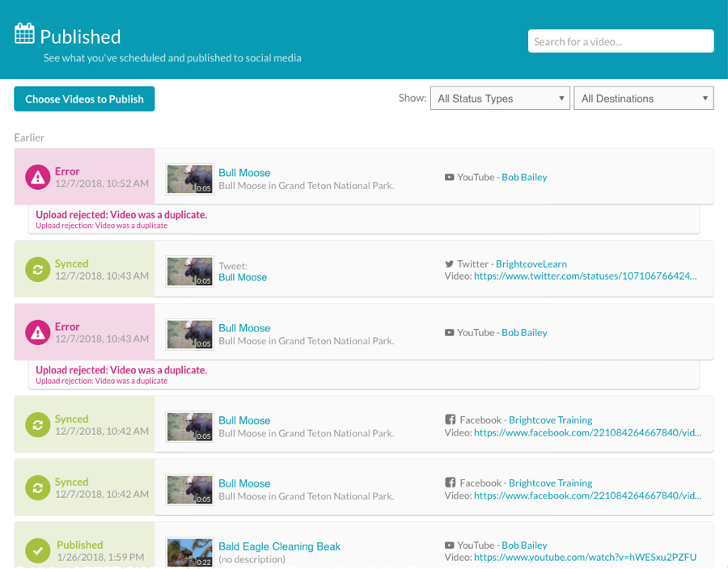Image resolution: width=728 pixels, height=569 pixels.
Task: Click the synced icon on the Twitter row
Action: pyautogui.click(x=38, y=269)
